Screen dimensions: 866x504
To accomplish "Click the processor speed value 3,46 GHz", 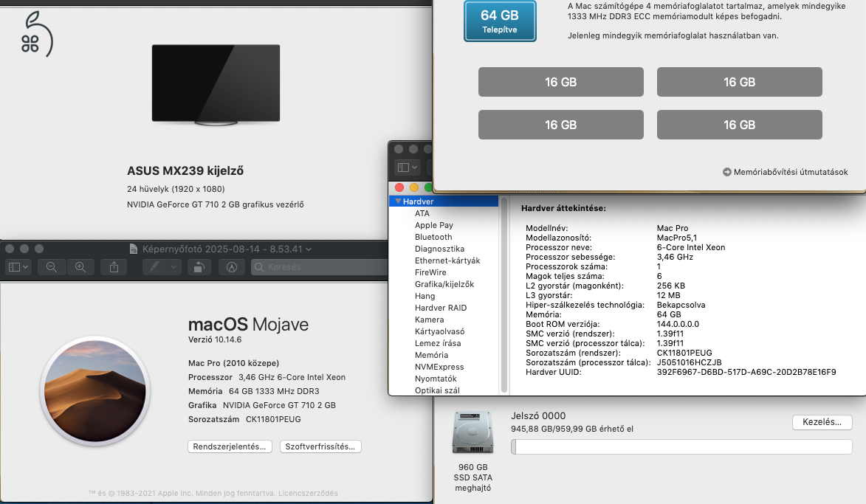I will 675,258.
